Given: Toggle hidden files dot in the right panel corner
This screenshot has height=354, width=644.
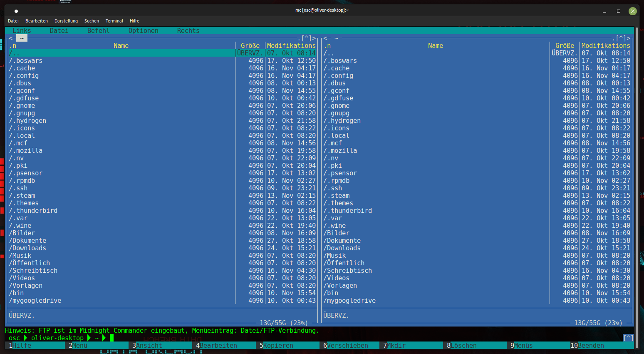Looking at the screenshot, I should tap(614, 38).
